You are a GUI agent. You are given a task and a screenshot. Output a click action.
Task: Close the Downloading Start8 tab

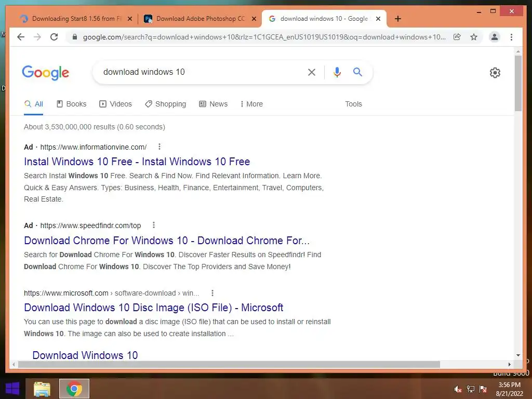point(129,19)
